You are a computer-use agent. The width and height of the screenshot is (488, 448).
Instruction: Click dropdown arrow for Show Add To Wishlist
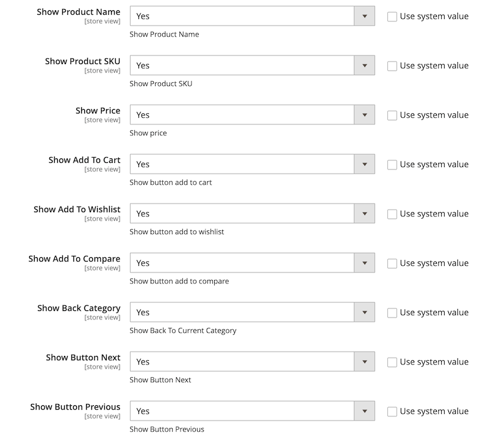364,214
